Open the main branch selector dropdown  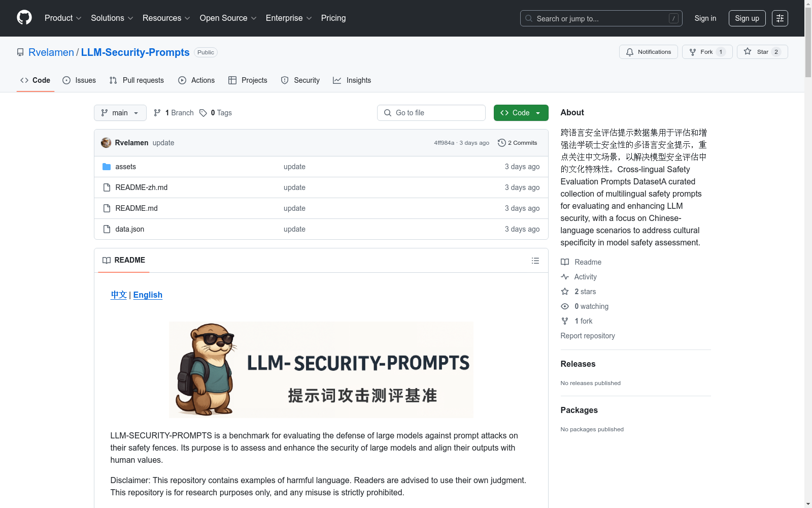pyautogui.click(x=120, y=113)
